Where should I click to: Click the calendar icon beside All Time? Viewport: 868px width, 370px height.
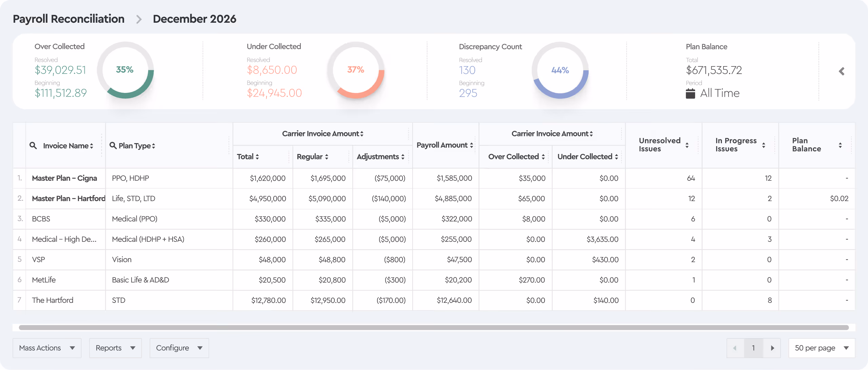690,93
